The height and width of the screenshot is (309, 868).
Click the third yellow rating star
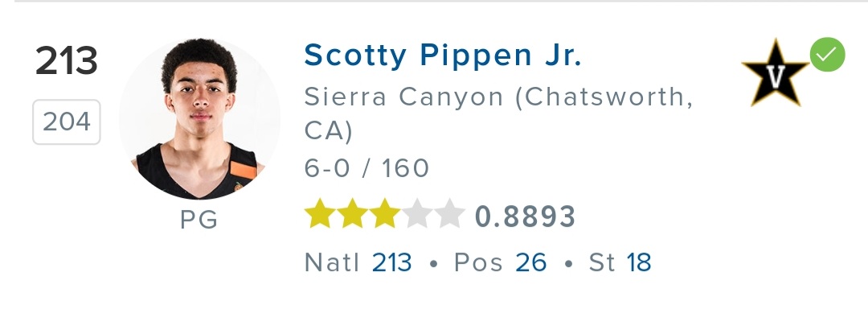tap(385, 214)
